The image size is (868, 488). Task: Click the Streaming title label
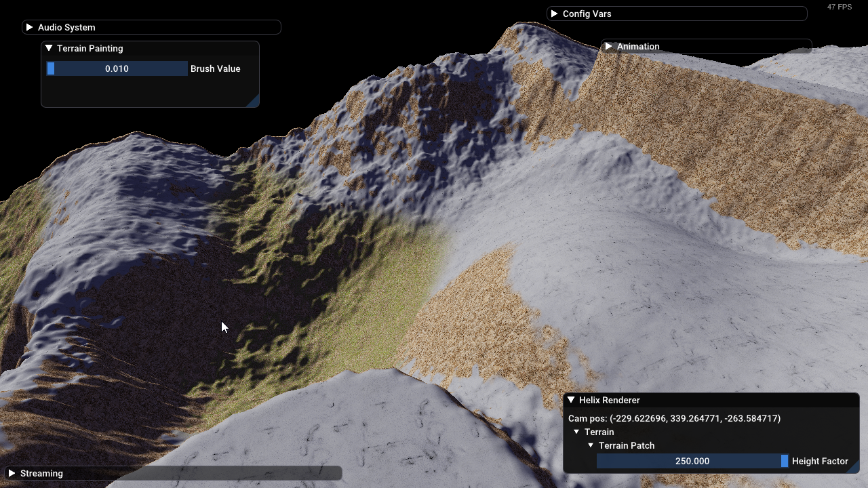point(41,473)
